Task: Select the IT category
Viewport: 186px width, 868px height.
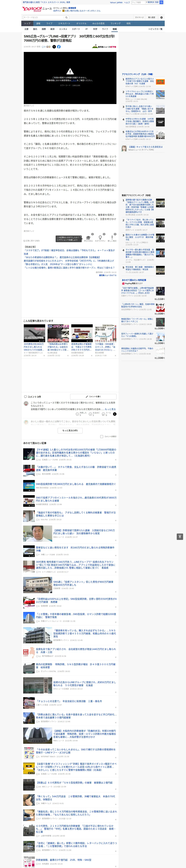Action: pyautogui.click(x=86, y=29)
